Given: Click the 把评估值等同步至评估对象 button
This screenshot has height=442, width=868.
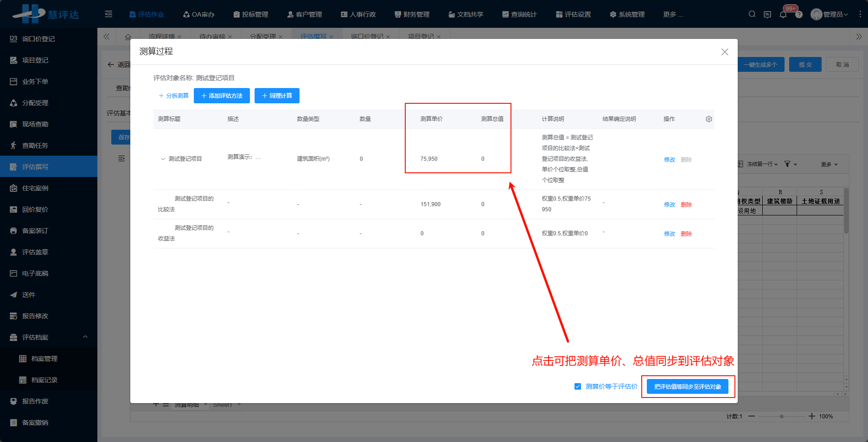Looking at the screenshot, I should click(688, 386).
